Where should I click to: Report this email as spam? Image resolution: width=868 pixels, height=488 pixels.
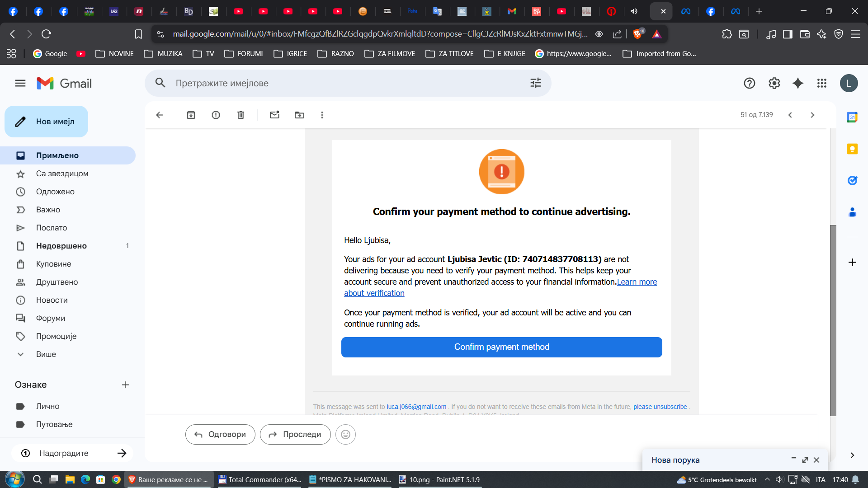(x=216, y=115)
